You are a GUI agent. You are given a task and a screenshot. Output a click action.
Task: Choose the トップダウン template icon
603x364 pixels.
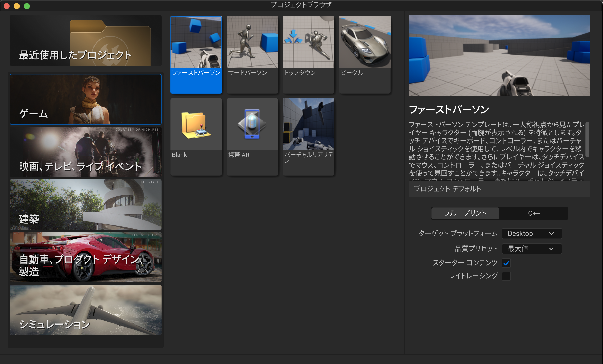click(x=308, y=43)
